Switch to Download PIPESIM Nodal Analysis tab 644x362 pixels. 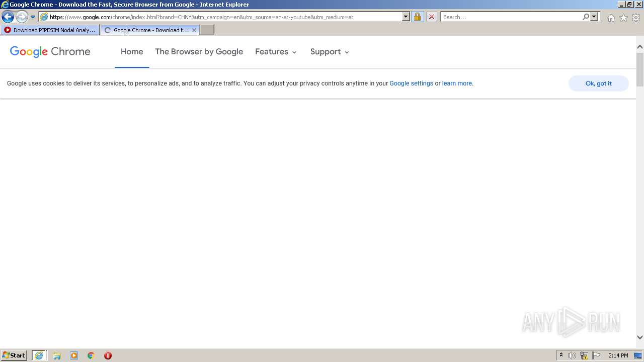(x=50, y=30)
